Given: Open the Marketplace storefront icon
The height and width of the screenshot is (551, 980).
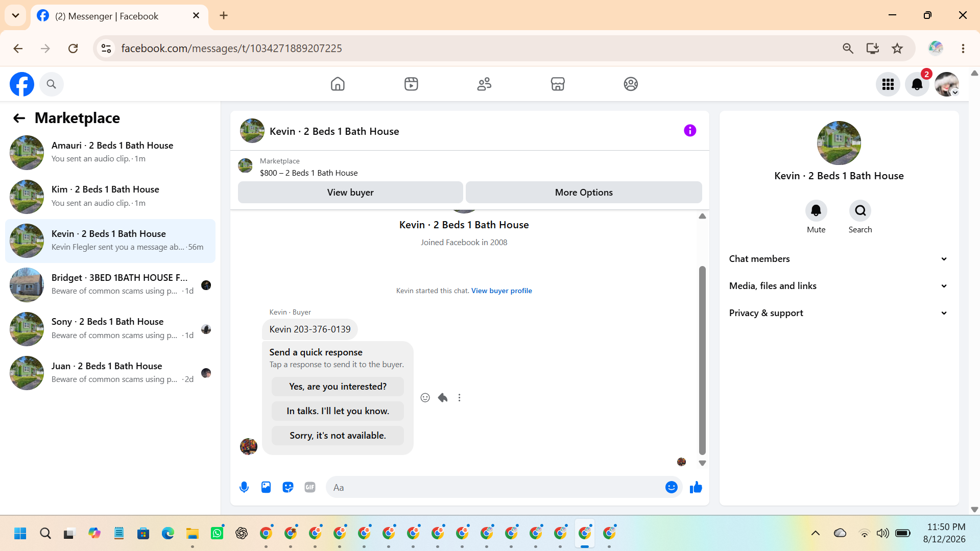Looking at the screenshot, I should (x=558, y=84).
